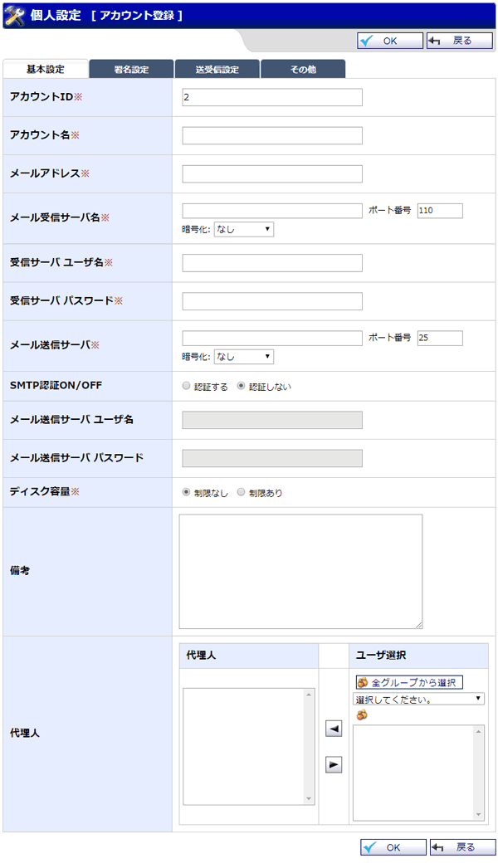Open the receive server 暗号化 dropdown

click(x=244, y=229)
